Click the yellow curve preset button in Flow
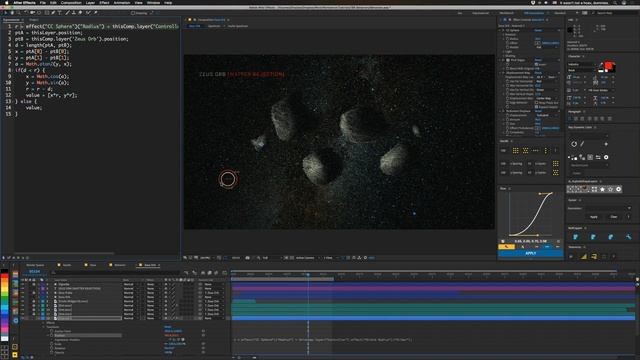The height and width of the screenshot is (360, 640). point(507,247)
